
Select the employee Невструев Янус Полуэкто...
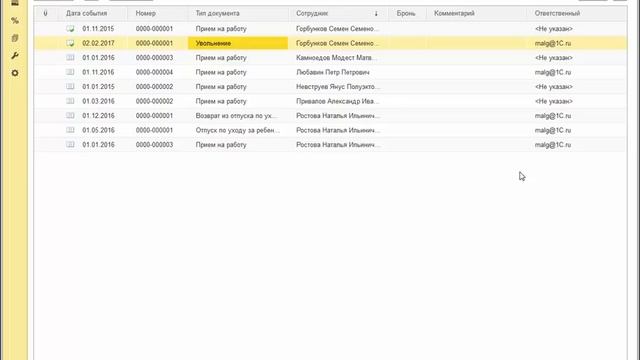coord(338,87)
